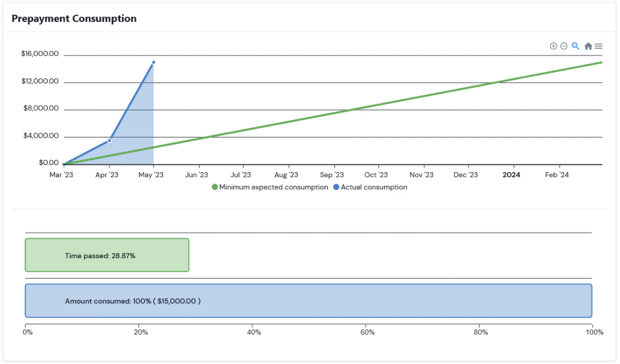Image resolution: width=620 pixels, height=364 pixels.
Task: Click the blue legend marker dot
Action: pyautogui.click(x=336, y=187)
